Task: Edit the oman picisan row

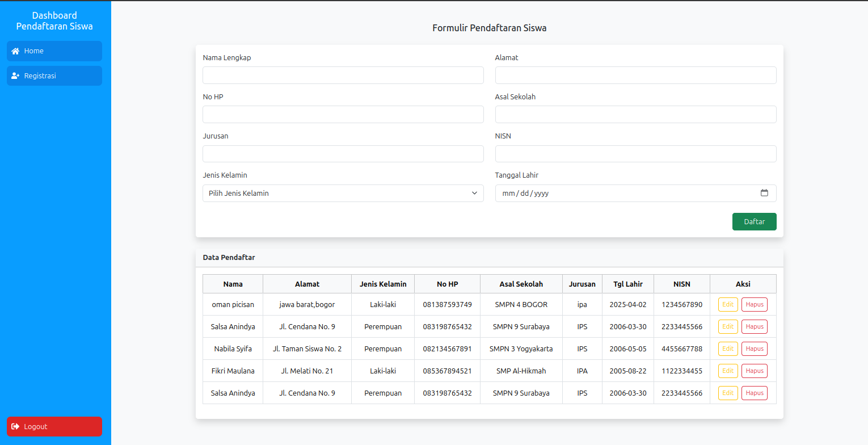Action: pyautogui.click(x=728, y=305)
